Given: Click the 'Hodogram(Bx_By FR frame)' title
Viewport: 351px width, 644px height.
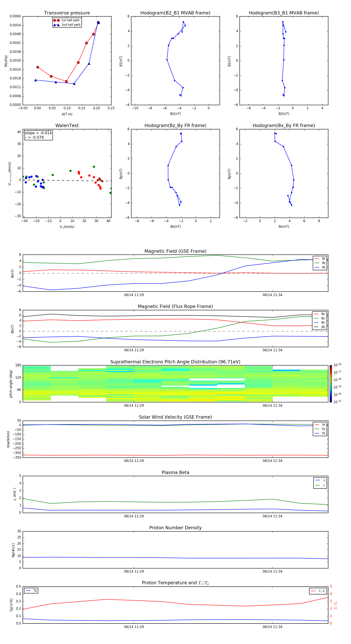Looking at the screenshot, I should pos(284,125).
